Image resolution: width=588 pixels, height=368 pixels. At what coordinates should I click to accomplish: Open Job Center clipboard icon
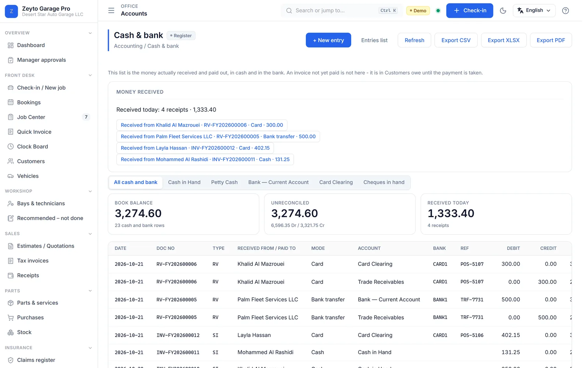coord(11,117)
